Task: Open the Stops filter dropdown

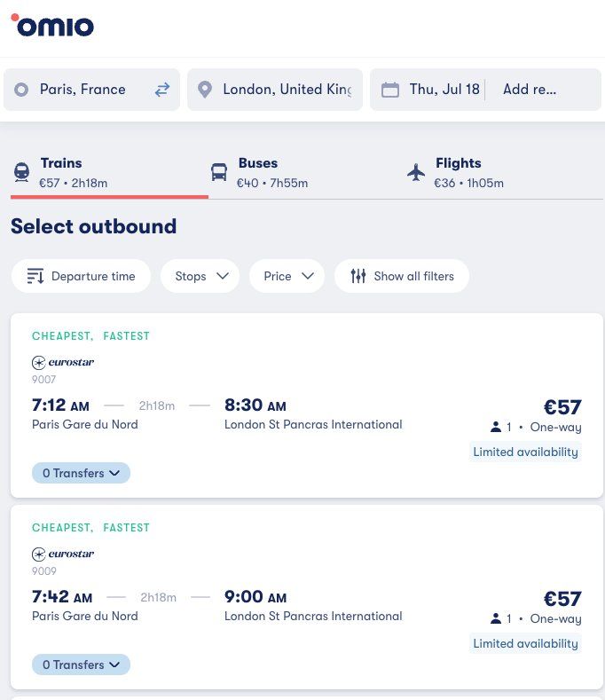Action: pyautogui.click(x=200, y=276)
